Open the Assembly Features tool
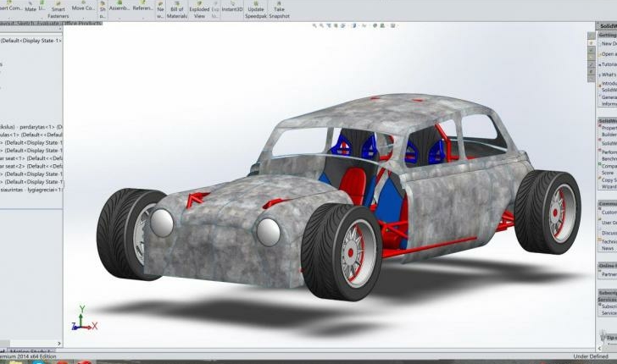This screenshot has height=364, width=617. [x=120, y=8]
